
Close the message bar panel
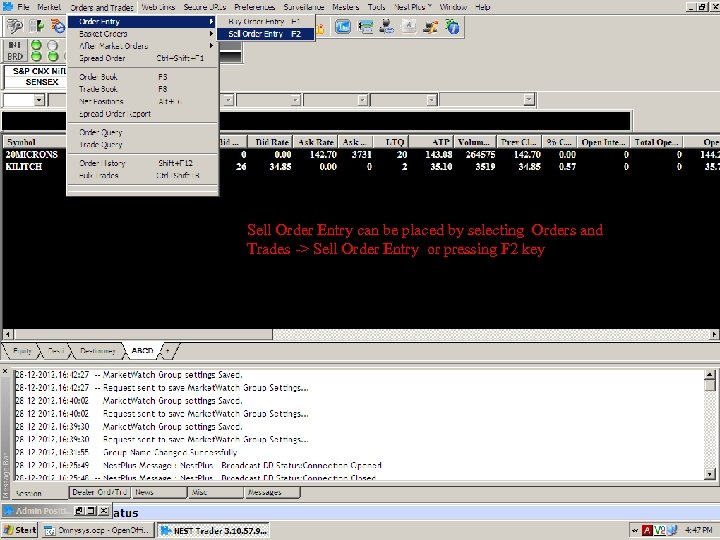pos(5,371)
